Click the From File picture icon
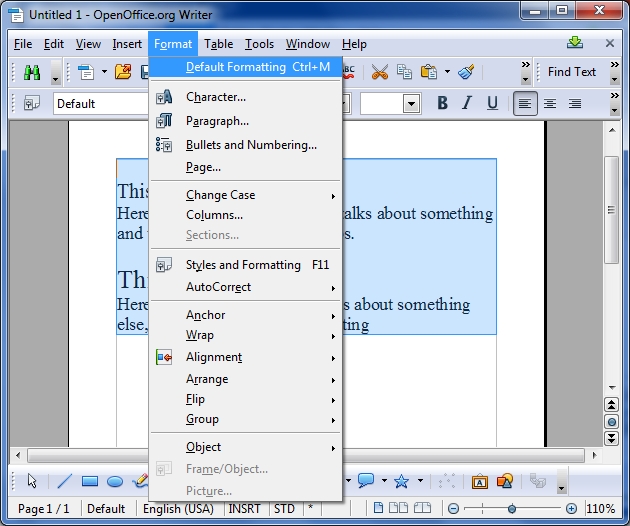 point(505,481)
